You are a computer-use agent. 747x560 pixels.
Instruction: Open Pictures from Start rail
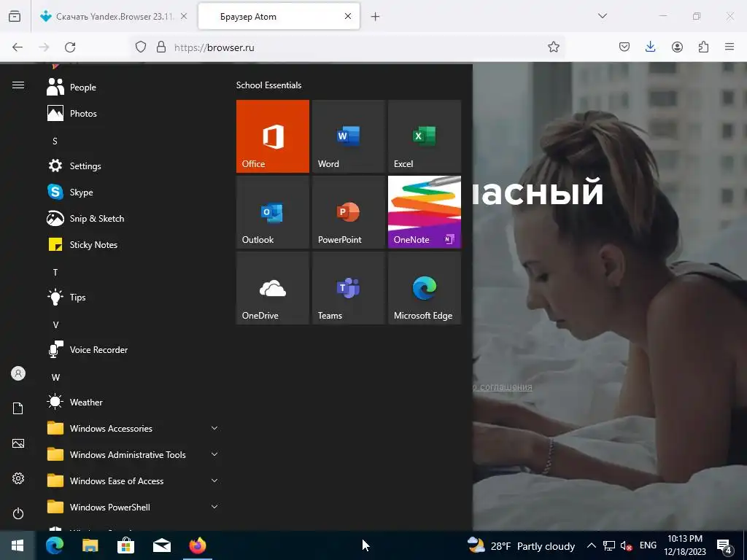click(18, 443)
